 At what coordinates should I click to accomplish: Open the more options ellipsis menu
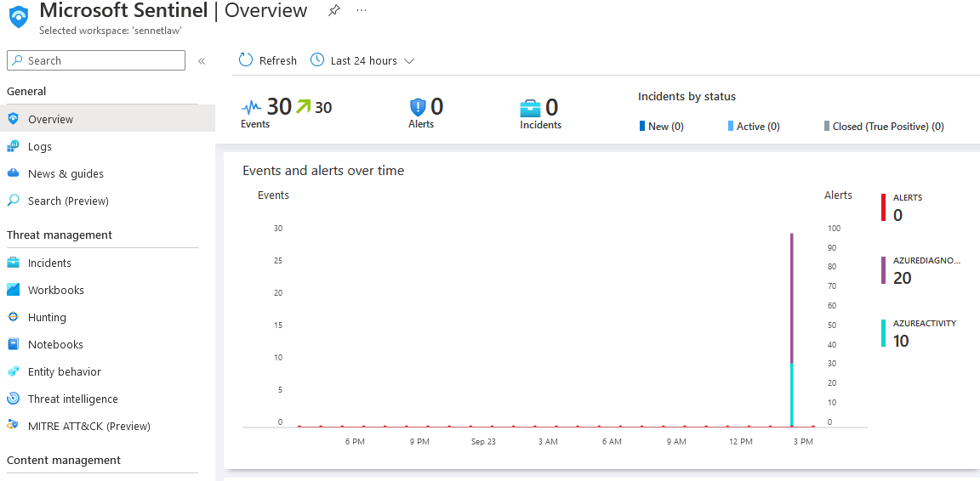pyautogui.click(x=362, y=11)
